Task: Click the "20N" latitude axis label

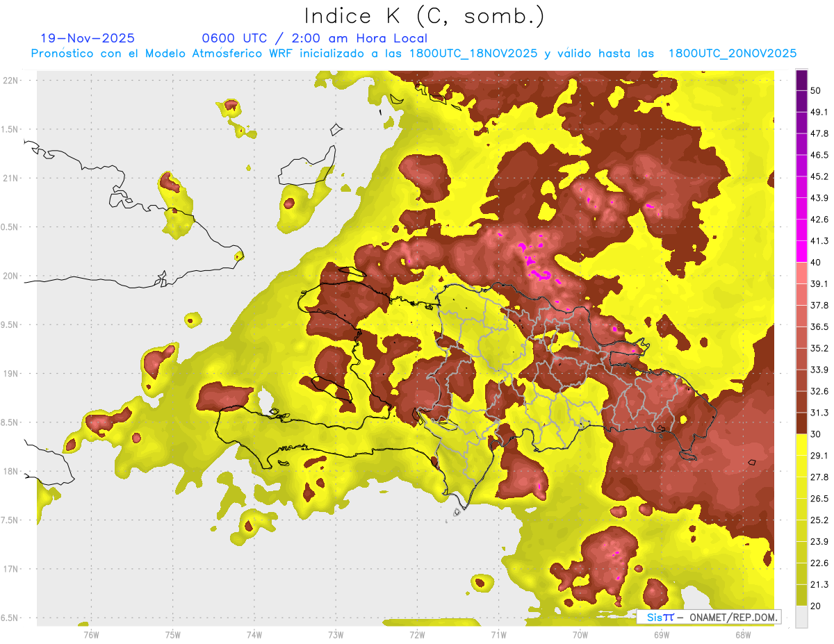Action: pyautogui.click(x=10, y=276)
